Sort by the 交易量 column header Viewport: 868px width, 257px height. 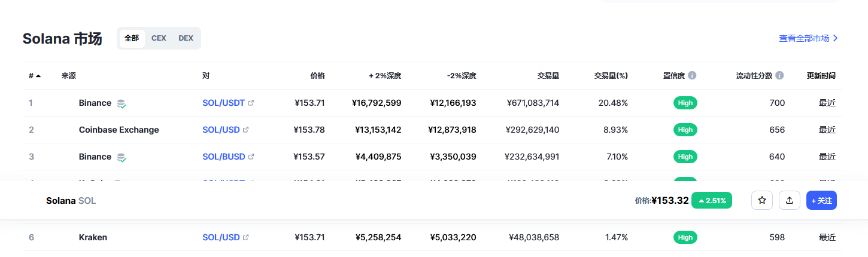click(x=548, y=76)
